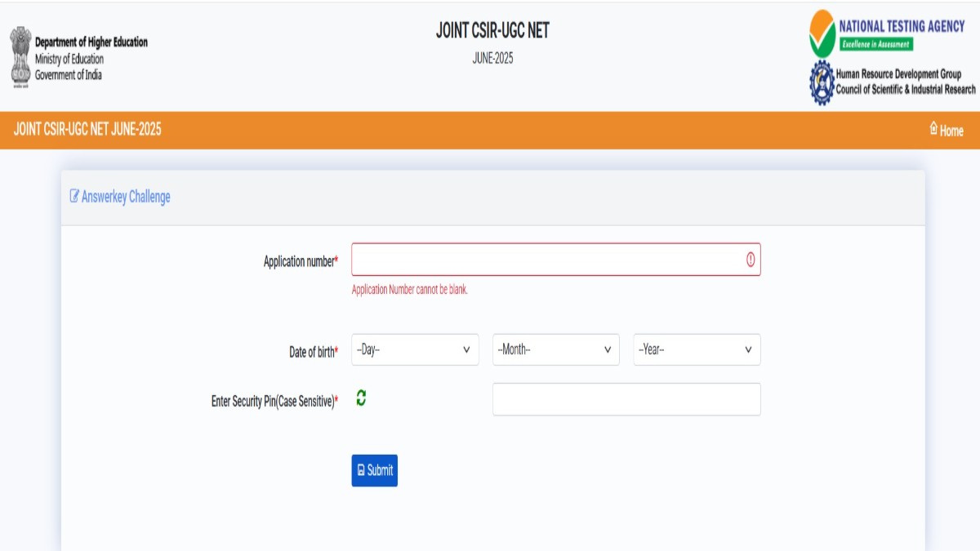Image resolution: width=980 pixels, height=551 pixels.
Task: Click the CSIR gear-shaped logo
Action: click(x=821, y=82)
